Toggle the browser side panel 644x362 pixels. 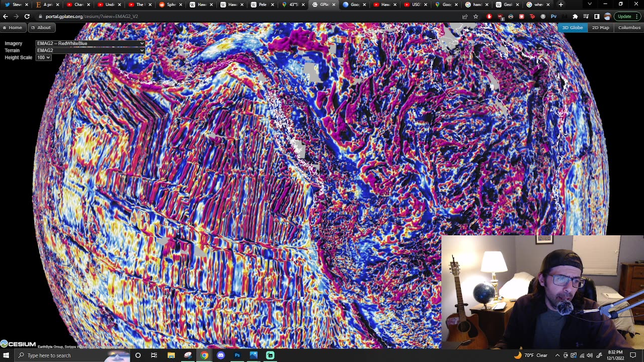pyautogui.click(x=597, y=16)
